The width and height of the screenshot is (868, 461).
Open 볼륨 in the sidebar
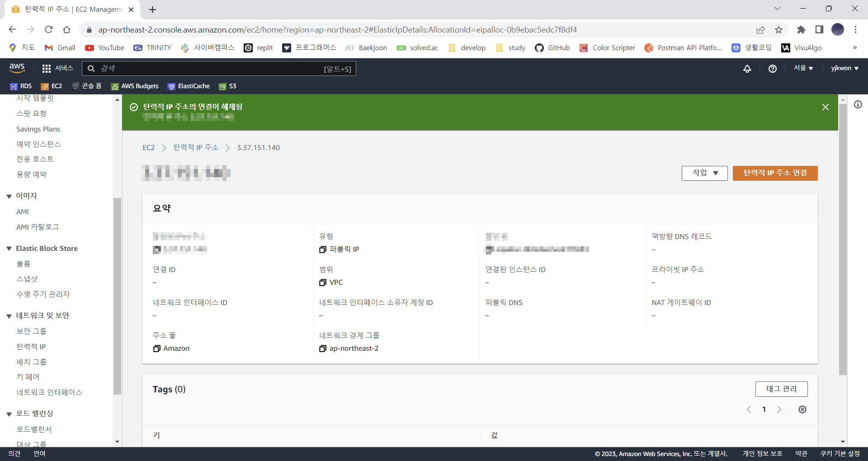click(24, 264)
